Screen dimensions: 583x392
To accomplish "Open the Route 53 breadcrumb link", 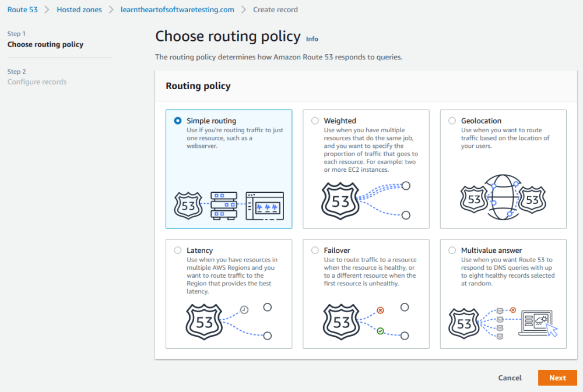I will coord(22,9).
